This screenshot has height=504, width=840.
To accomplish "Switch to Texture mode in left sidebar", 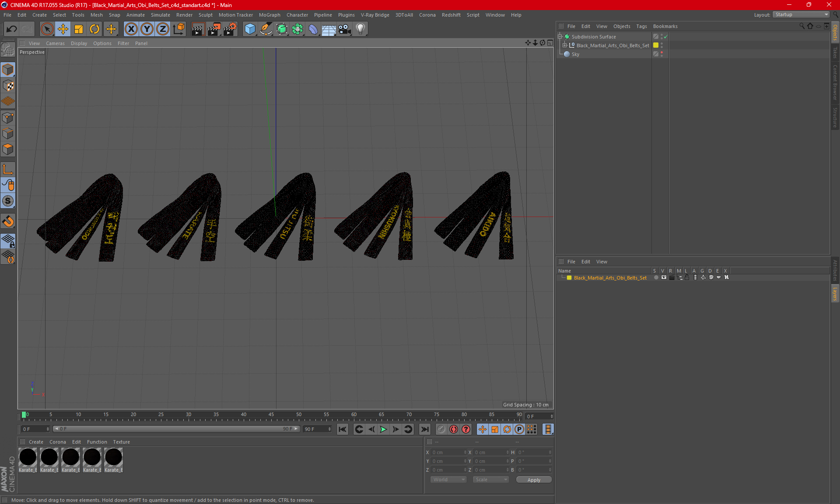I will point(8,86).
